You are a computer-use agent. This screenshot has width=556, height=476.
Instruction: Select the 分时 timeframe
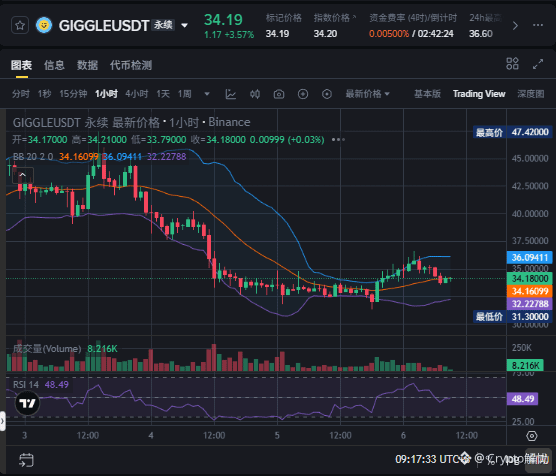click(x=21, y=94)
